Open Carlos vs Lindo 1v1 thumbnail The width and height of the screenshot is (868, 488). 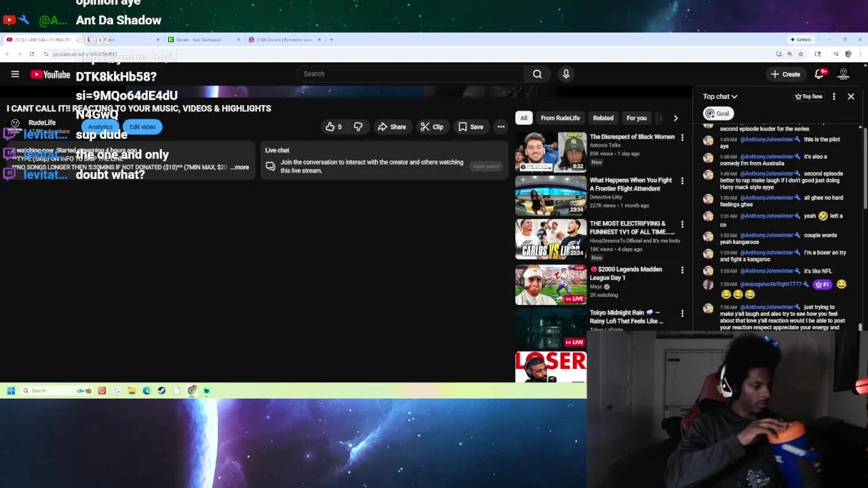coord(551,239)
